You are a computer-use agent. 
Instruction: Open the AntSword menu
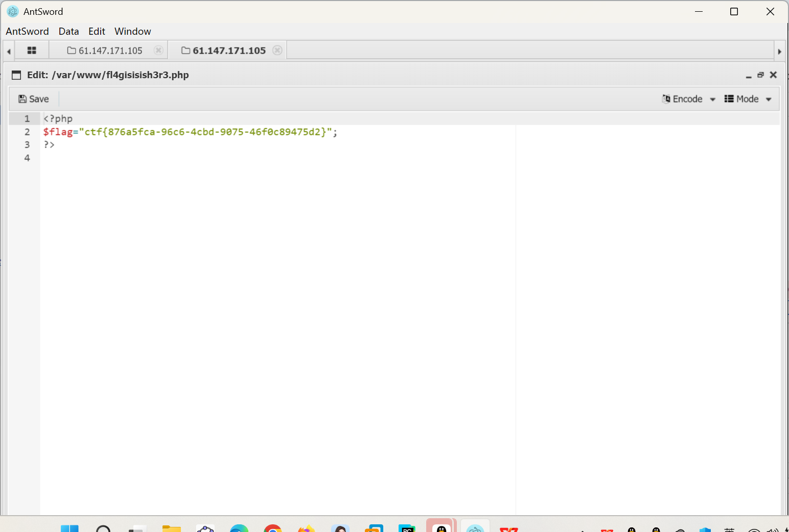click(27, 31)
